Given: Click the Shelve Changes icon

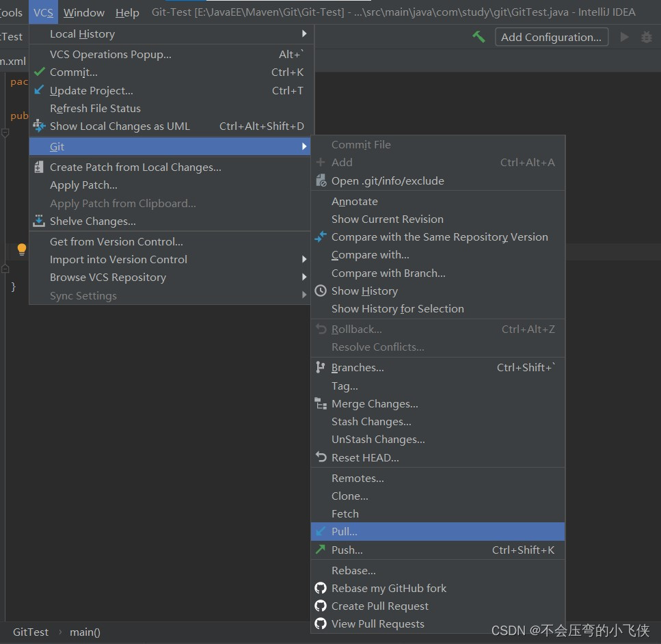Looking at the screenshot, I should tap(39, 221).
